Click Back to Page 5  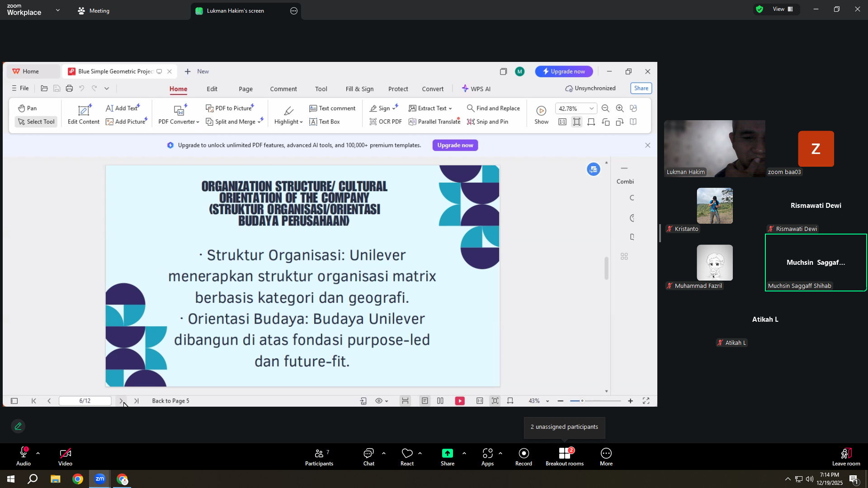[170, 401]
